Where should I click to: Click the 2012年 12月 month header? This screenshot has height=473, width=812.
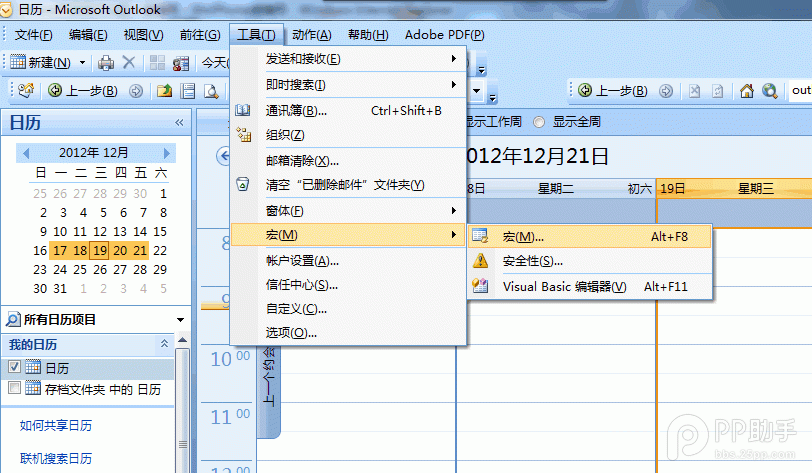pyautogui.click(x=93, y=153)
